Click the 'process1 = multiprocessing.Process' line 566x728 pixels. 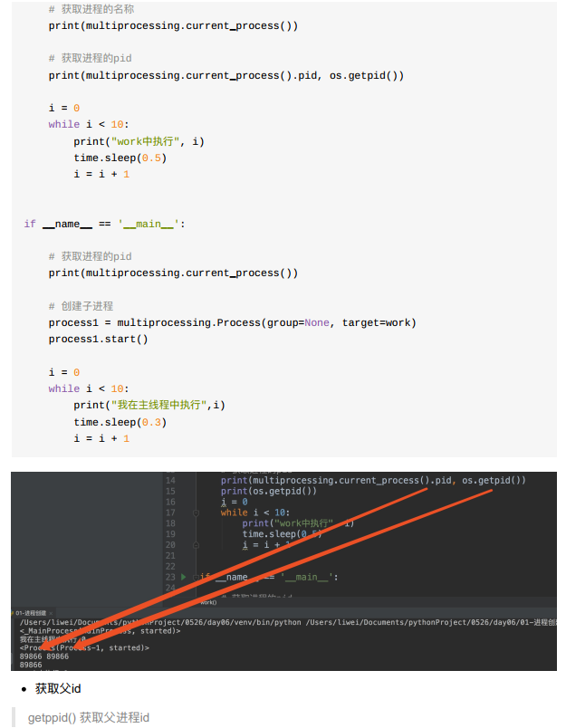(x=232, y=322)
